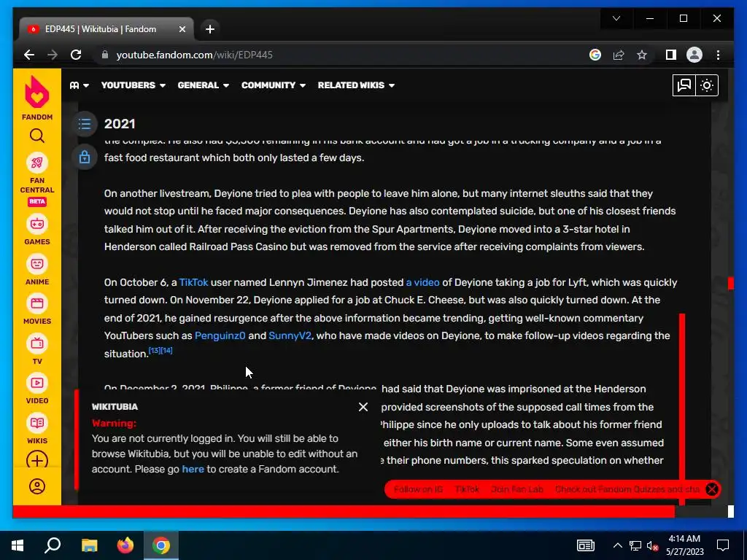Open a new browser tab
The image size is (747, 560).
coord(209,29)
